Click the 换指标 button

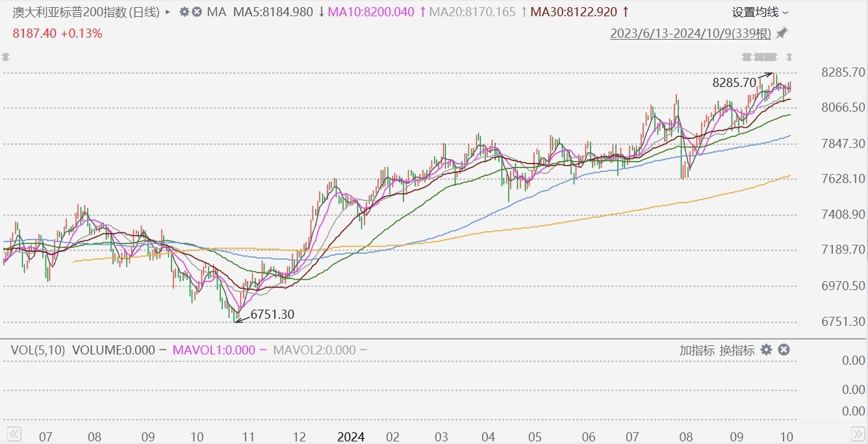tap(737, 351)
